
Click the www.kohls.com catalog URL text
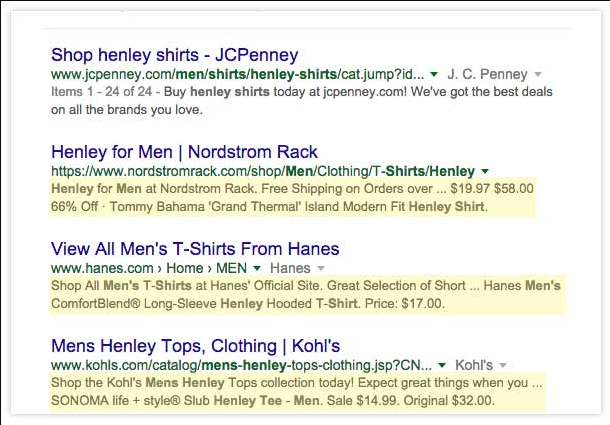click(x=242, y=365)
